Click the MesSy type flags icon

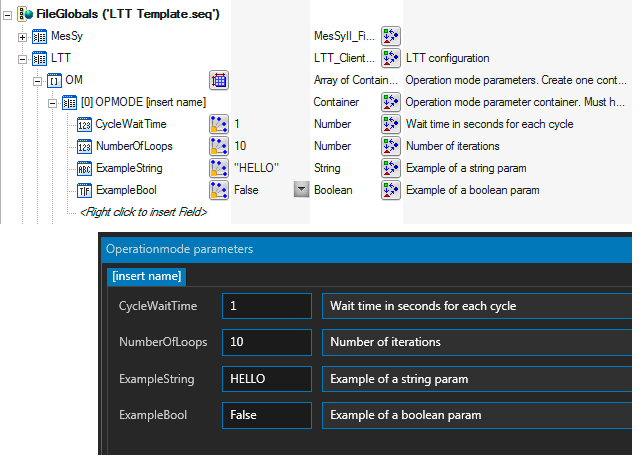391,36
